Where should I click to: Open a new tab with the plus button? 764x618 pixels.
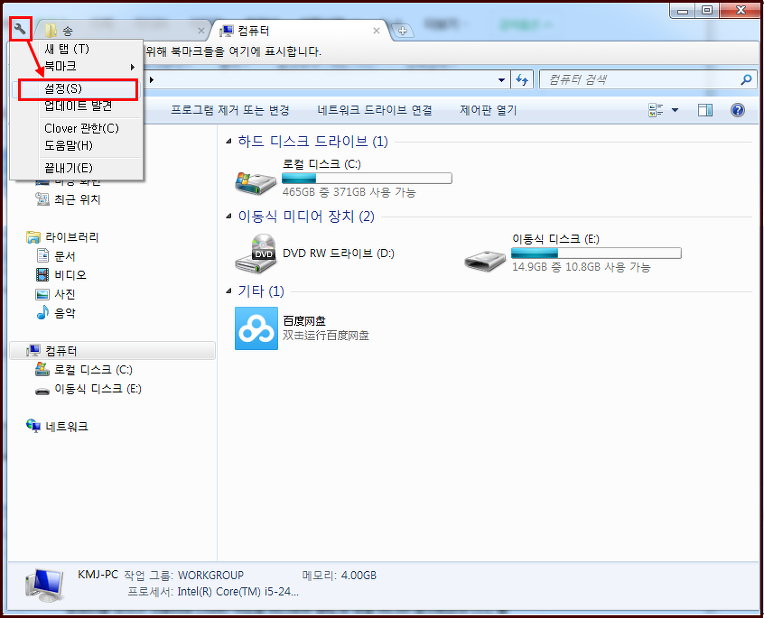pyautogui.click(x=403, y=31)
